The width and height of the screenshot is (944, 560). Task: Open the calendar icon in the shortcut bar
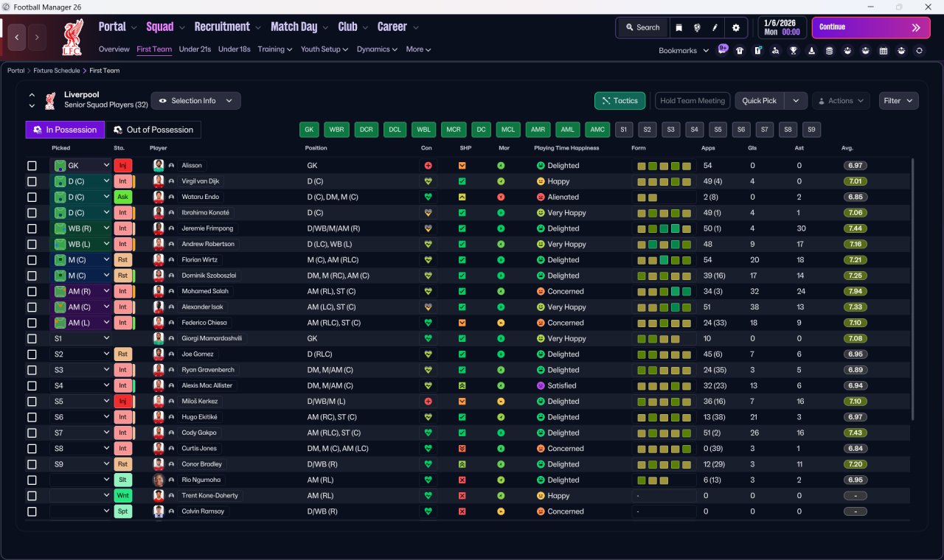coord(884,51)
